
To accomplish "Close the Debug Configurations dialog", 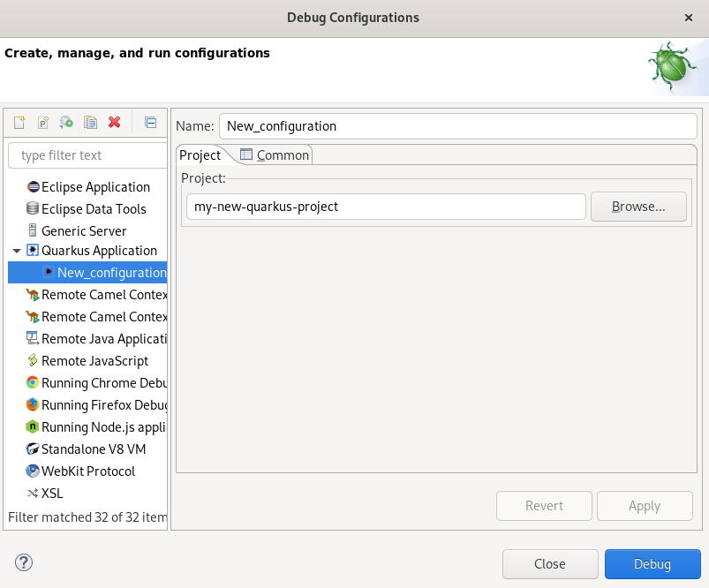I will [550, 563].
